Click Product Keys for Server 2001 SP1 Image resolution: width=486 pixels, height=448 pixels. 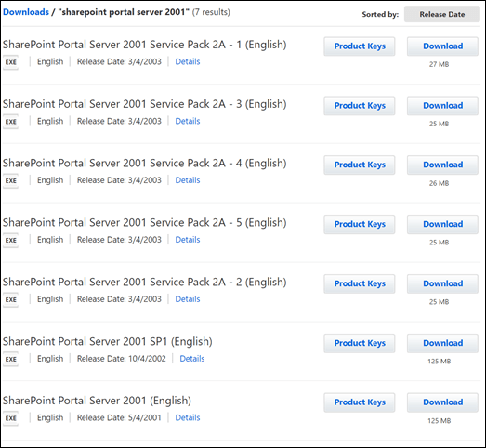point(360,344)
